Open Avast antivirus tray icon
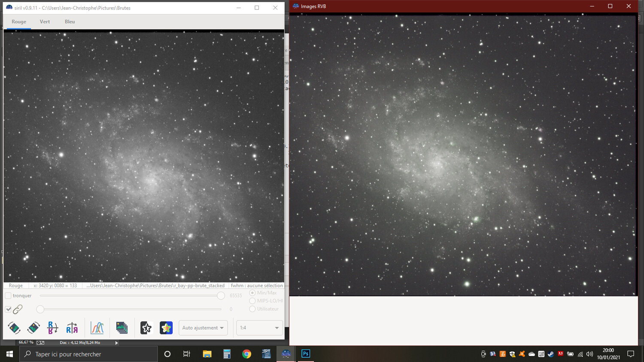 [522, 354]
